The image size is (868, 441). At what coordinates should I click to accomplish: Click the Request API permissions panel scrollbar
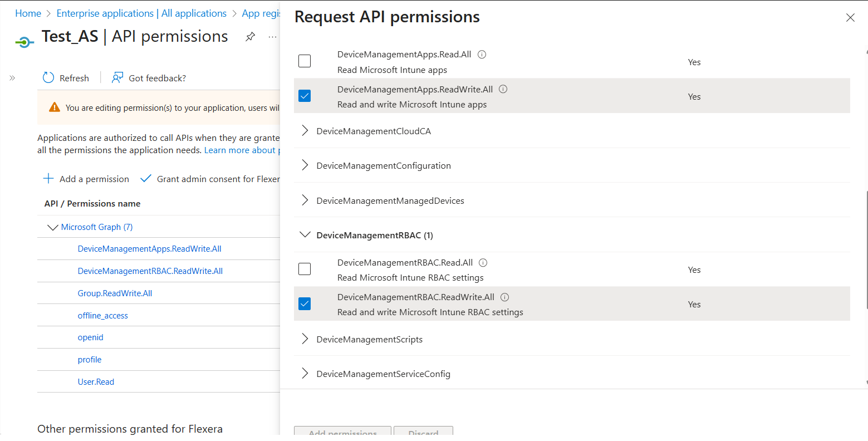(x=866, y=249)
